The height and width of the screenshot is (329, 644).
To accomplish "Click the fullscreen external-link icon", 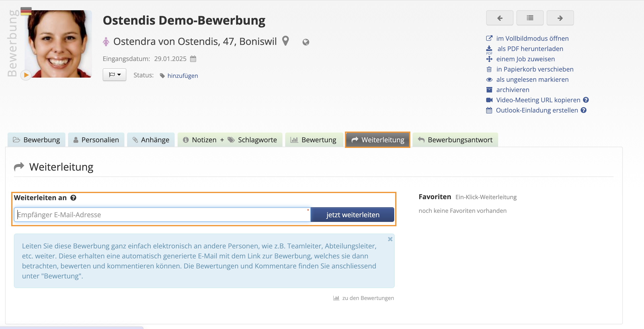I will coord(489,38).
